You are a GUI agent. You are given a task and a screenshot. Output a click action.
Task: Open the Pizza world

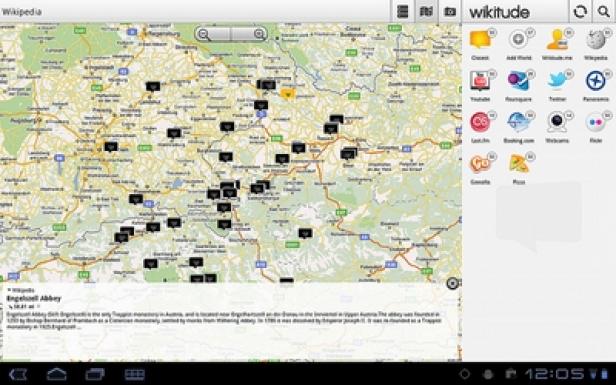click(x=519, y=164)
